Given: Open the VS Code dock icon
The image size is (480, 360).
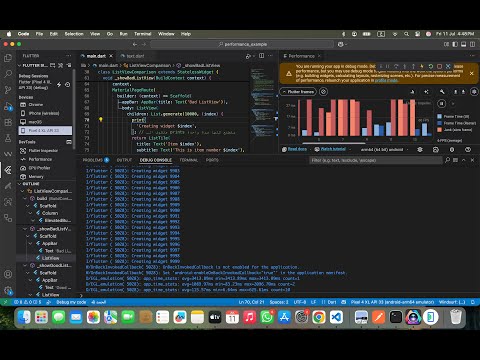Looking at the screenshot, I should coord(336,317).
